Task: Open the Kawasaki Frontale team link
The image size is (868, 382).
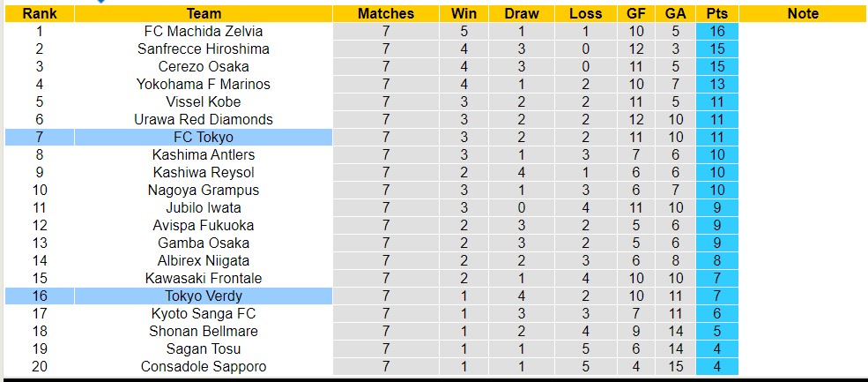Action: [x=204, y=278]
